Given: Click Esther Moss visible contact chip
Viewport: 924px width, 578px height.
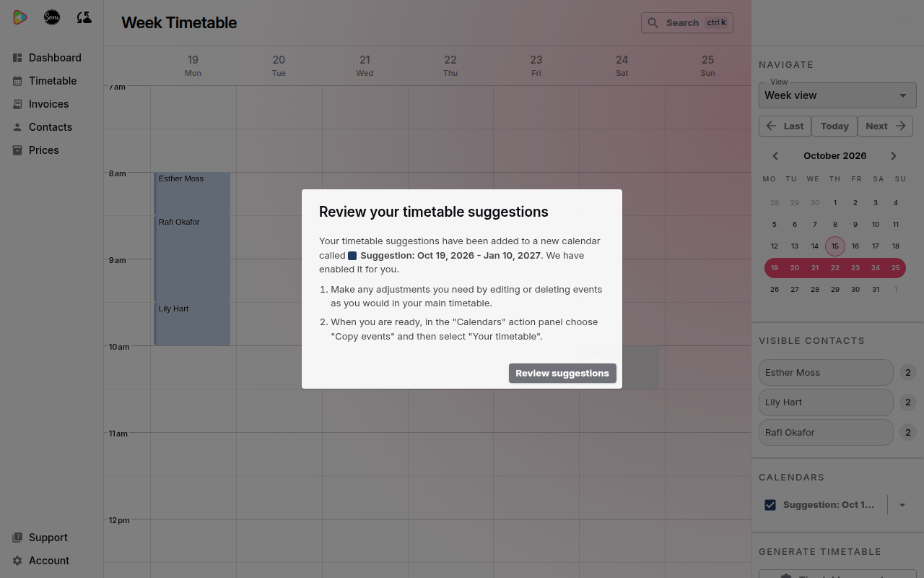Looking at the screenshot, I should 826,373.
